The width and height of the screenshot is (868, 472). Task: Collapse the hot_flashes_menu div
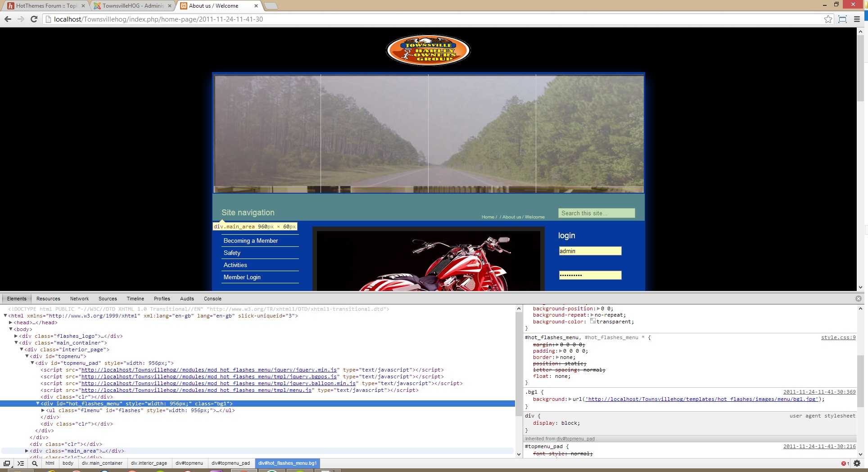click(38, 404)
